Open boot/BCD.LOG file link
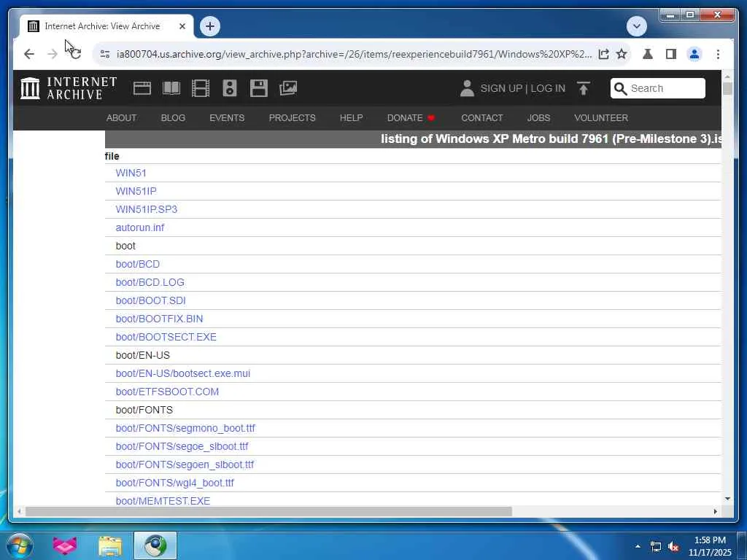Screen dimensions: 747x560 pos(150,282)
